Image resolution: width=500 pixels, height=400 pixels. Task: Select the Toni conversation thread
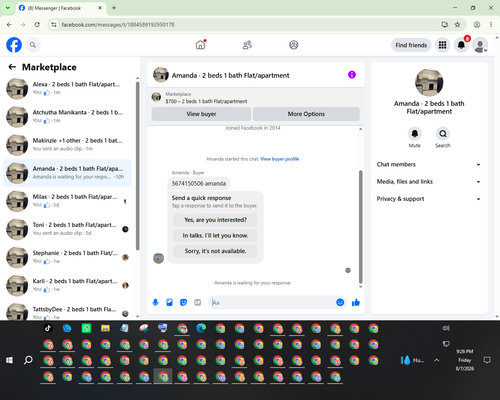pos(67,229)
